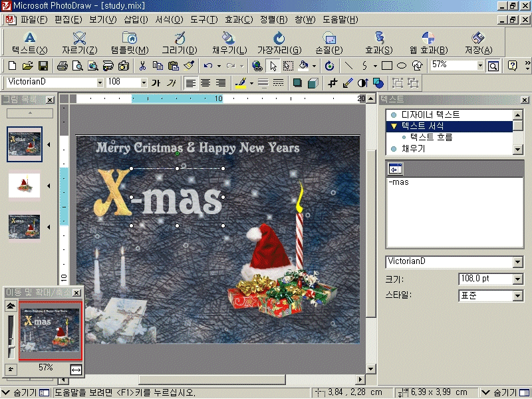The image size is (532, 399).
Task: Click the copy icon
Action: 158,65
